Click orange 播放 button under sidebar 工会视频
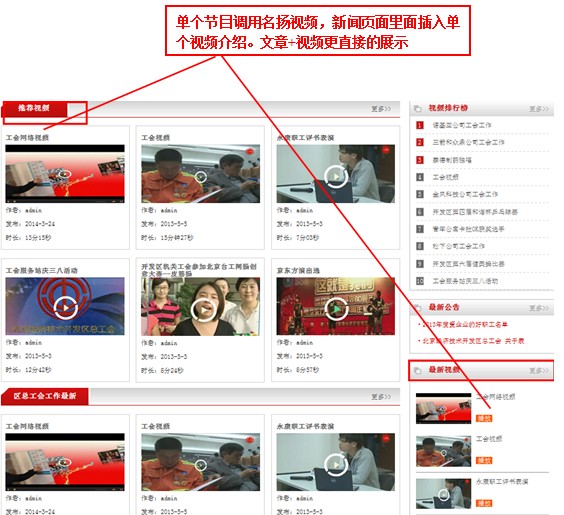 (484, 460)
